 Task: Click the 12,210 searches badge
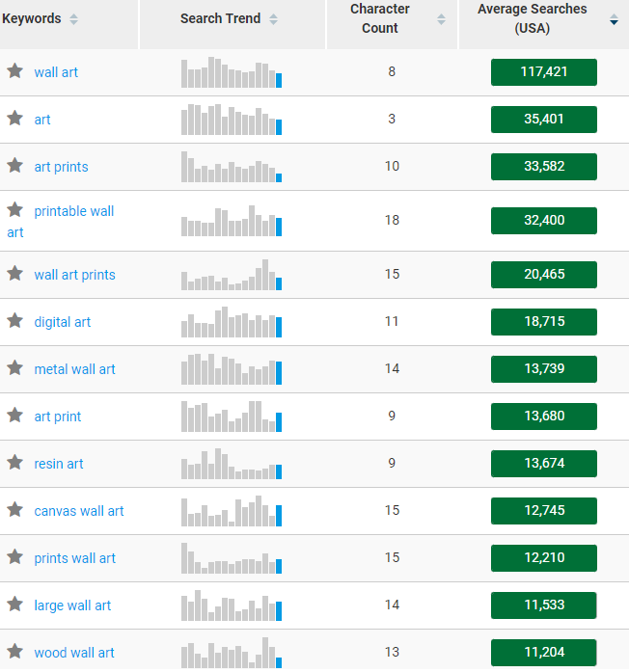[544, 557]
